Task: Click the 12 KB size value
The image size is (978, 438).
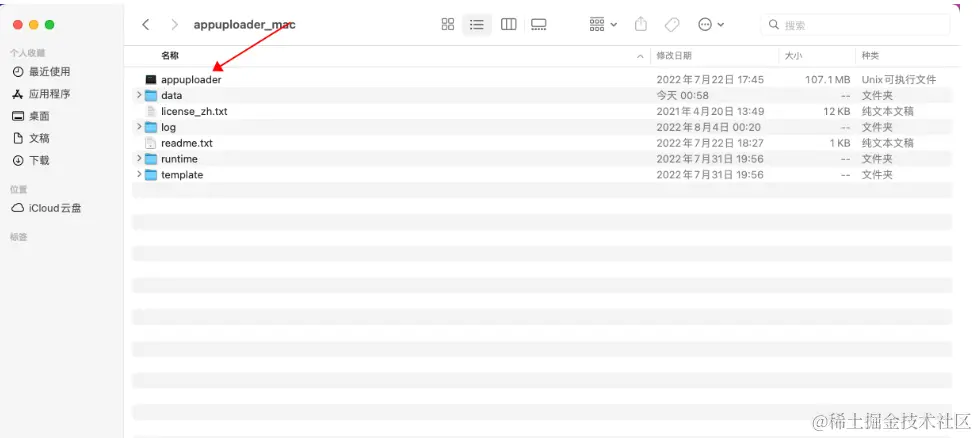Action: pos(836,112)
